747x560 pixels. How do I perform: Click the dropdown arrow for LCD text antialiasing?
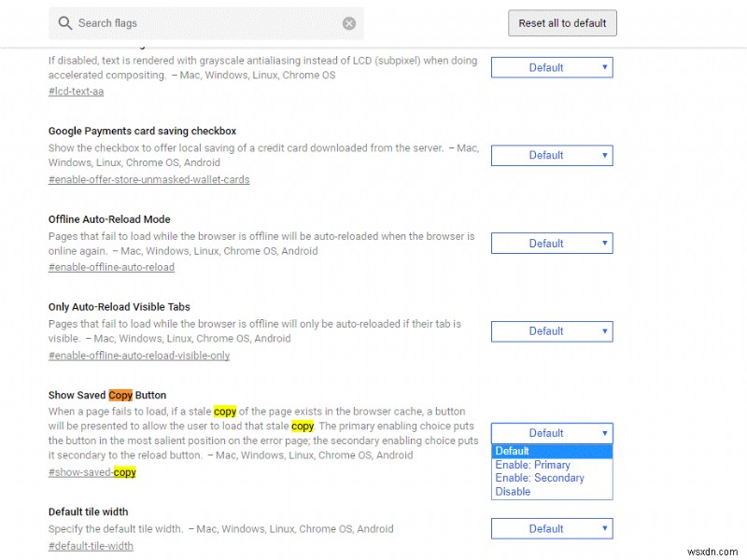click(x=603, y=67)
